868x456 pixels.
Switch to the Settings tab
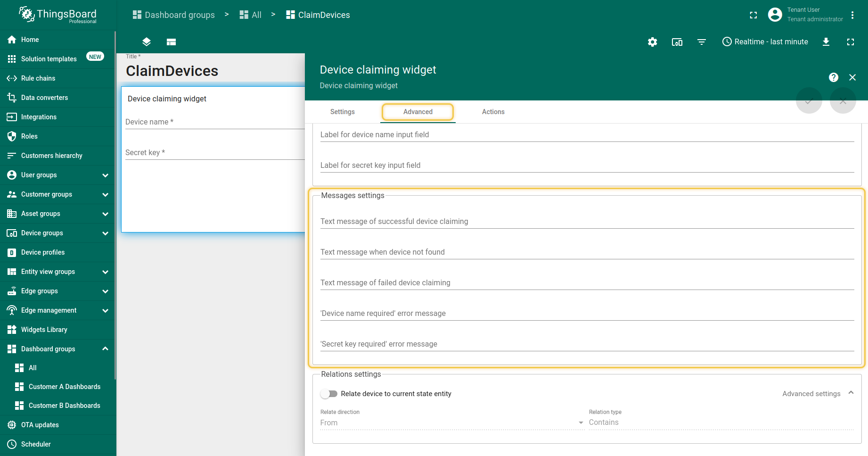342,112
